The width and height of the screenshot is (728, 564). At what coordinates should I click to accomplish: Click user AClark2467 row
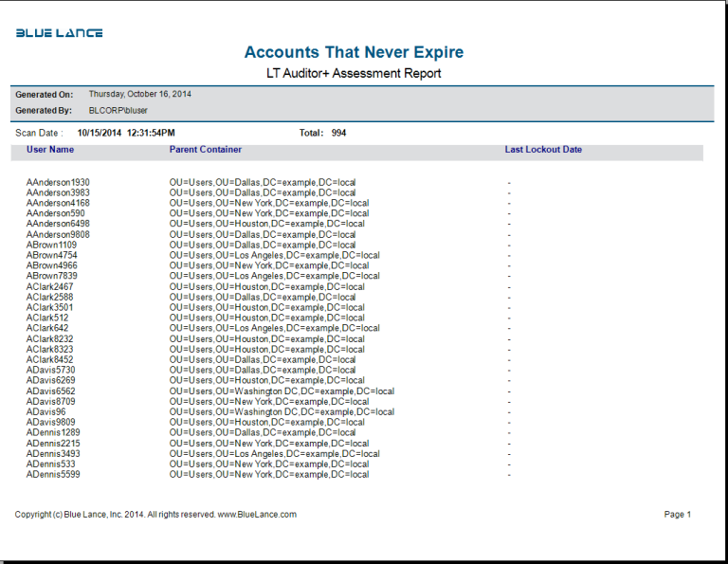click(x=49, y=286)
